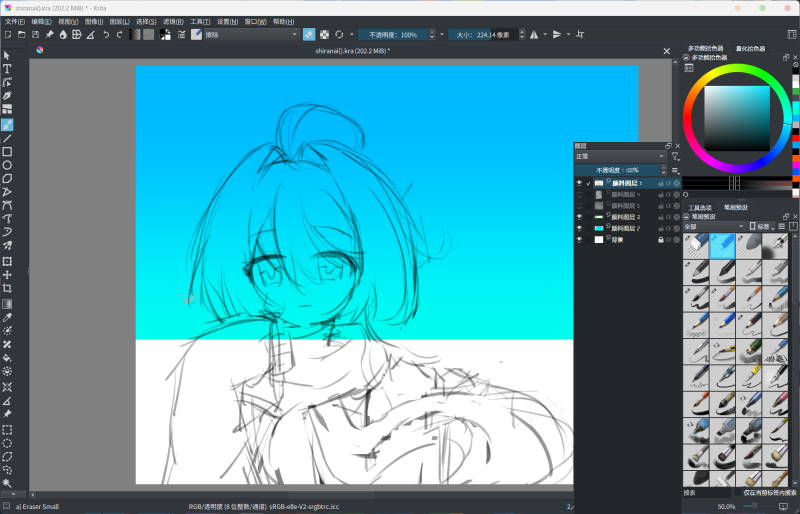Toggle horizontal mirror painting mode
The image size is (800, 514).
click(534, 35)
